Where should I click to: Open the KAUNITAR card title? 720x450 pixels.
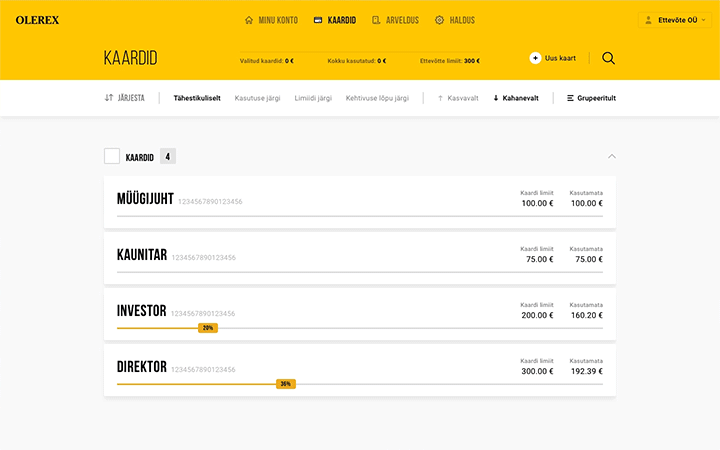tap(141, 255)
